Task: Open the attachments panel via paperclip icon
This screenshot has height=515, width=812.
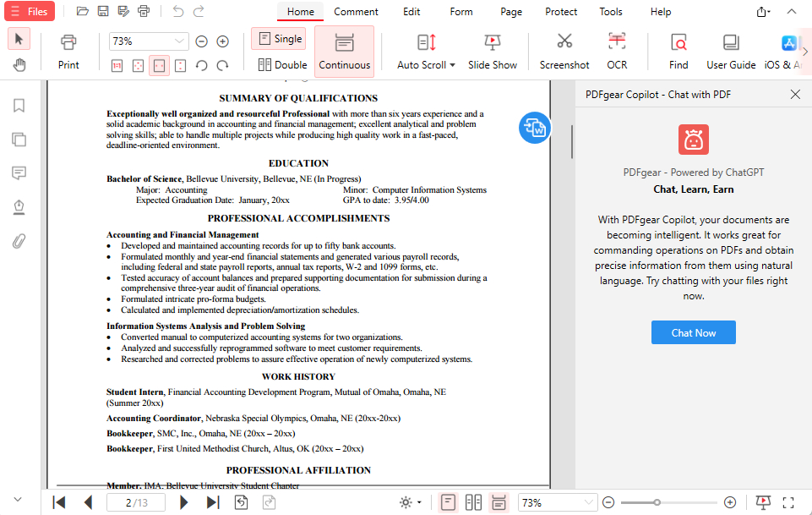Action: (19, 242)
